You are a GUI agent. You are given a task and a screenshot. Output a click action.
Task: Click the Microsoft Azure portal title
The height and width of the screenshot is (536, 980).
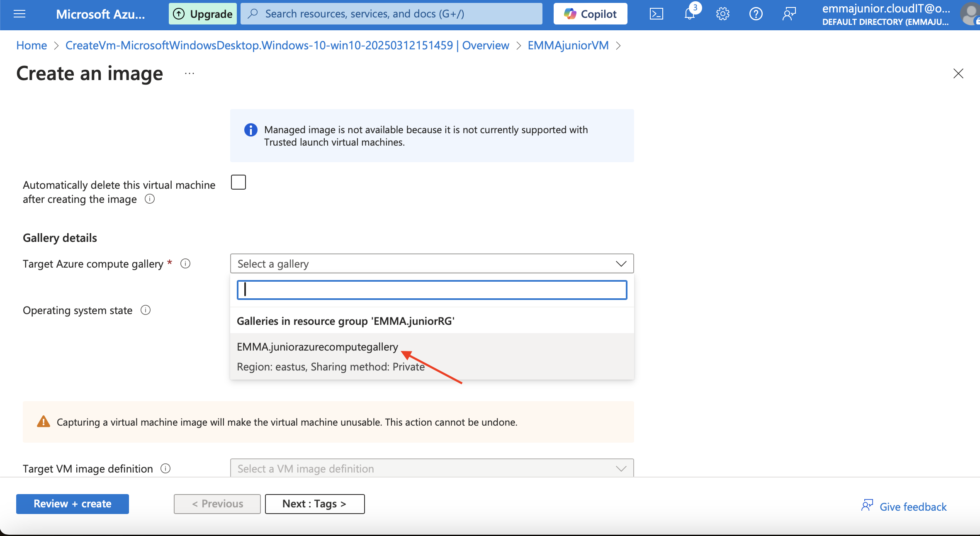click(100, 14)
